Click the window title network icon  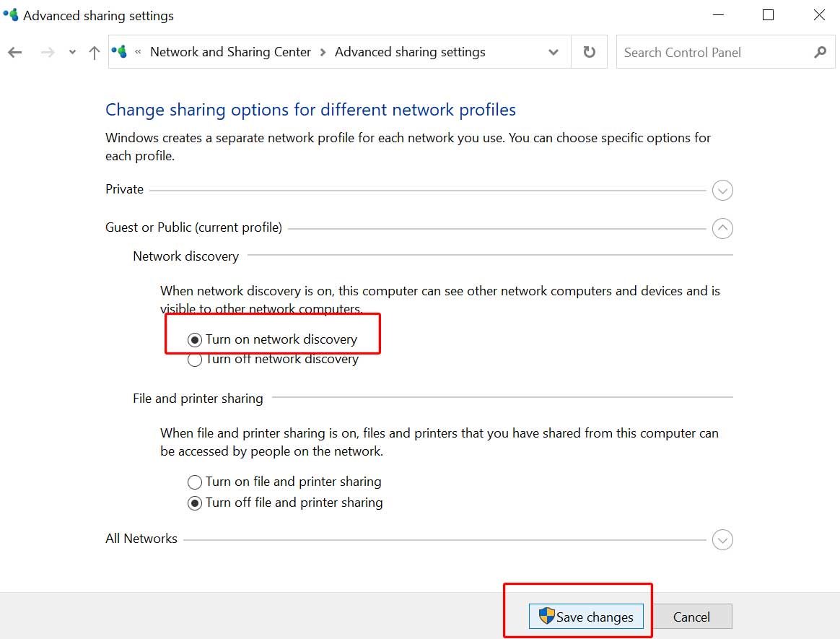(x=11, y=14)
